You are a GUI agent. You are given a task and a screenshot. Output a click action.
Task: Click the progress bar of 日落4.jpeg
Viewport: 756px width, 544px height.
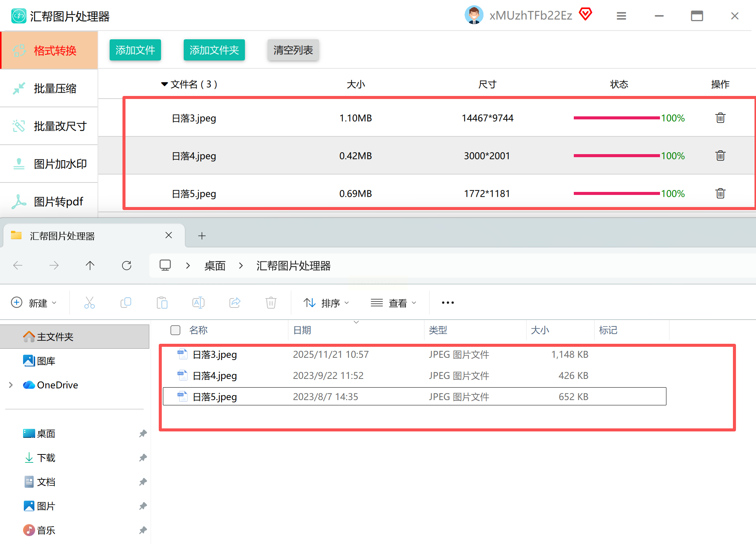tap(616, 156)
